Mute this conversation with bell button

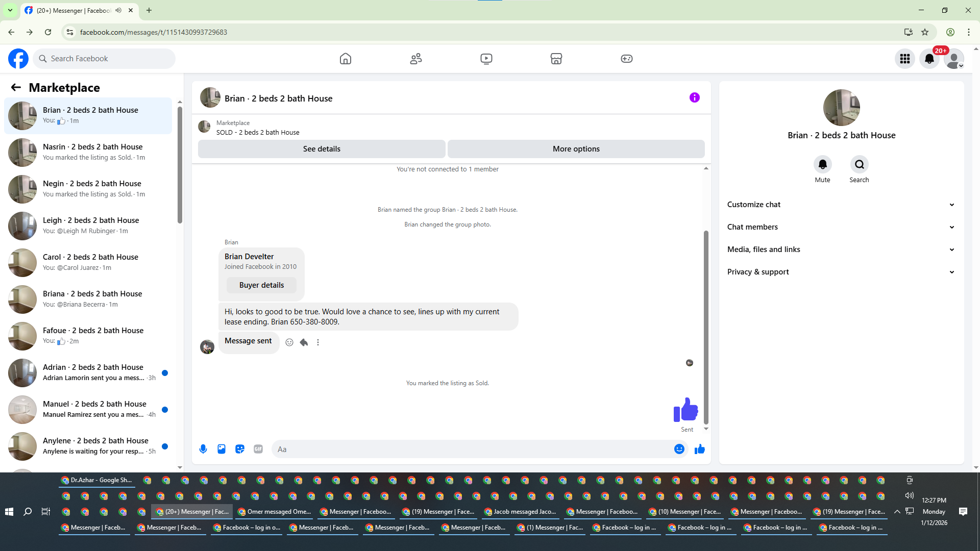pyautogui.click(x=822, y=164)
